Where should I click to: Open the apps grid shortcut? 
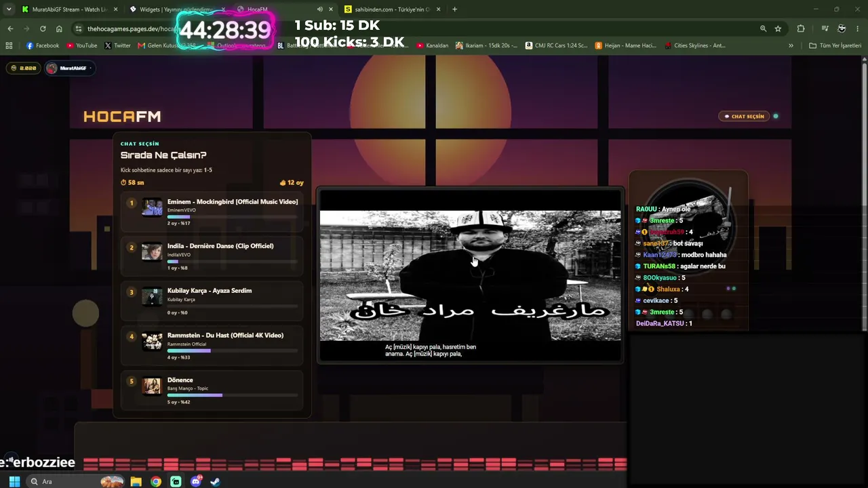coord(9,45)
